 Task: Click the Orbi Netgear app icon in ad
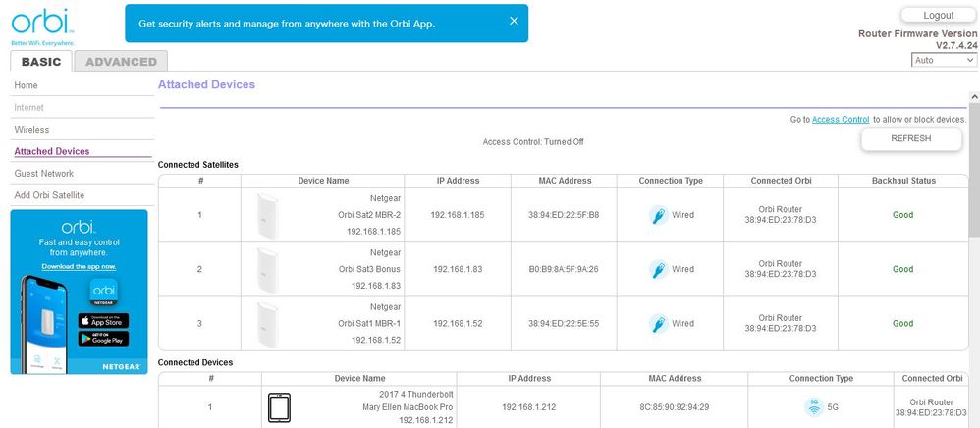[x=104, y=293]
